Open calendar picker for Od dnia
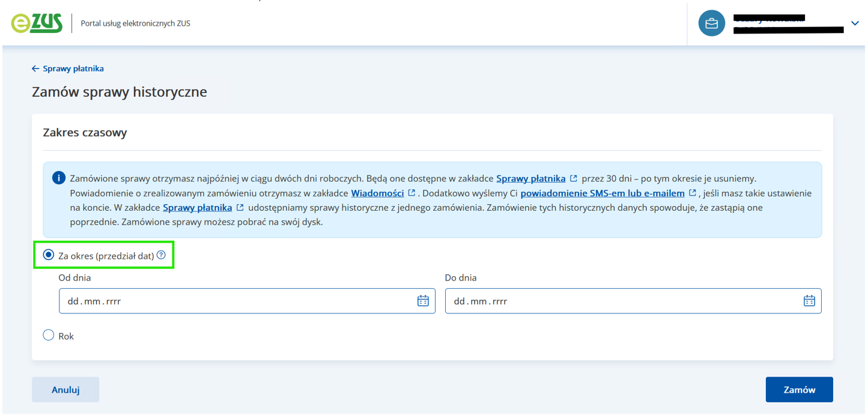Image resolution: width=868 pixels, height=415 pixels. pyautogui.click(x=423, y=301)
